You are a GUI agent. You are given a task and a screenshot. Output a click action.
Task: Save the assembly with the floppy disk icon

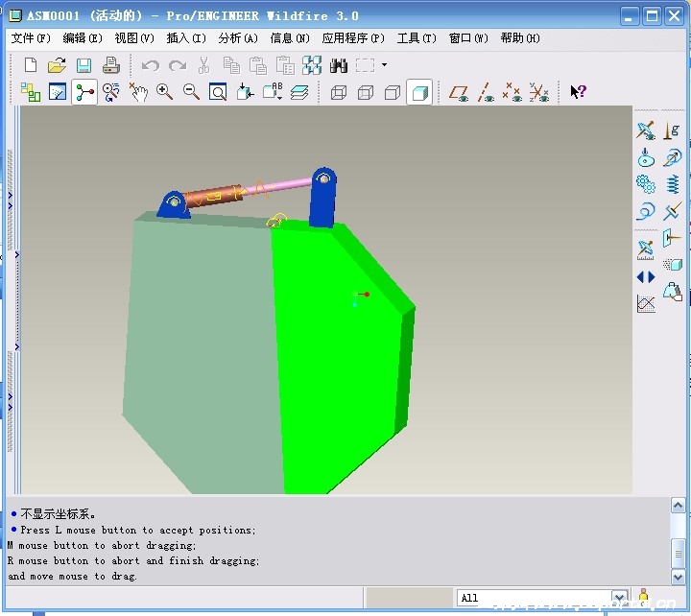click(83, 65)
